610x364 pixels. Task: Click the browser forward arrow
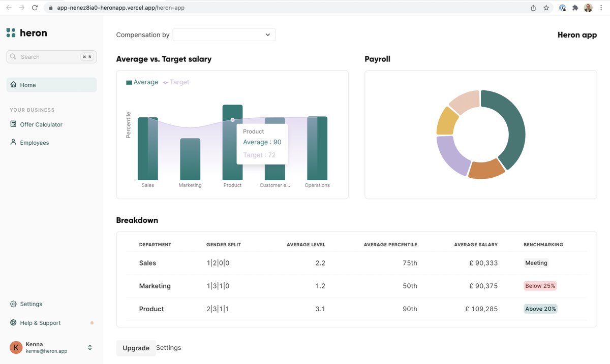(21, 8)
